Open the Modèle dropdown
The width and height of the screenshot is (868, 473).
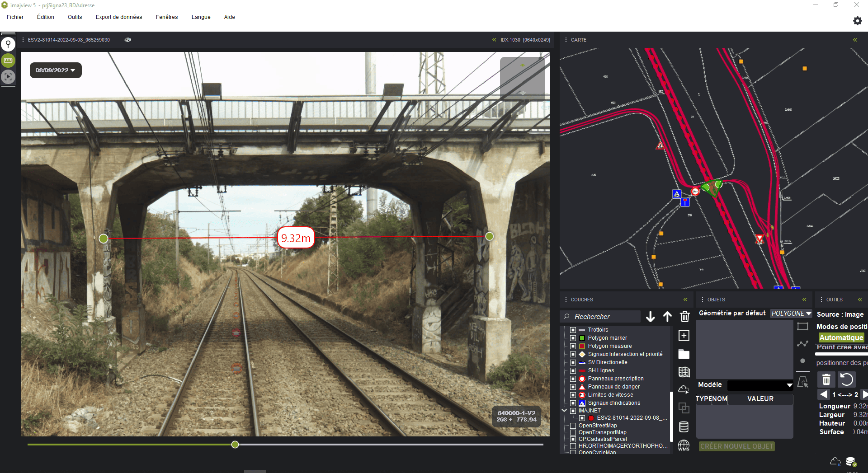click(760, 385)
